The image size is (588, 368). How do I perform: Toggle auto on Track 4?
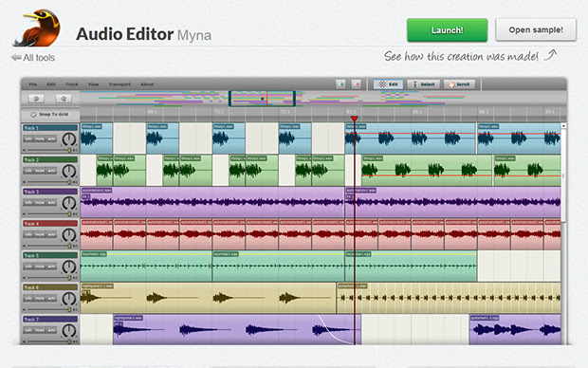tap(51, 234)
